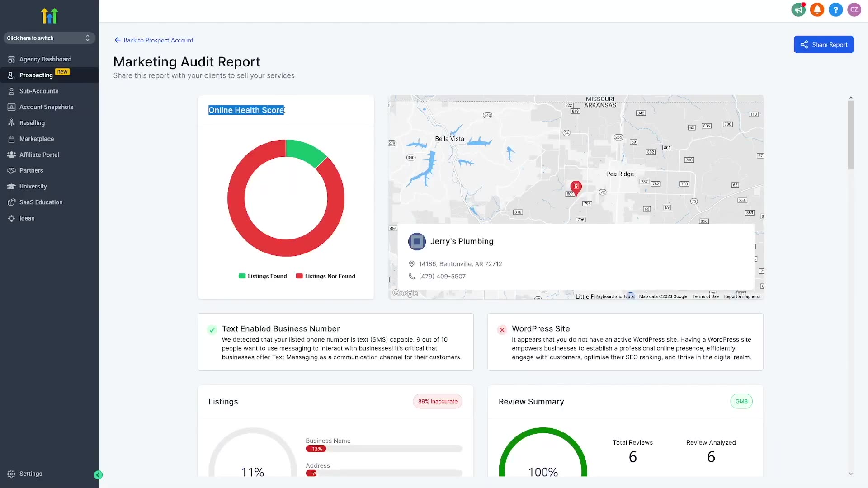
Task: Open the blue help question mark
Action: tap(835, 9)
